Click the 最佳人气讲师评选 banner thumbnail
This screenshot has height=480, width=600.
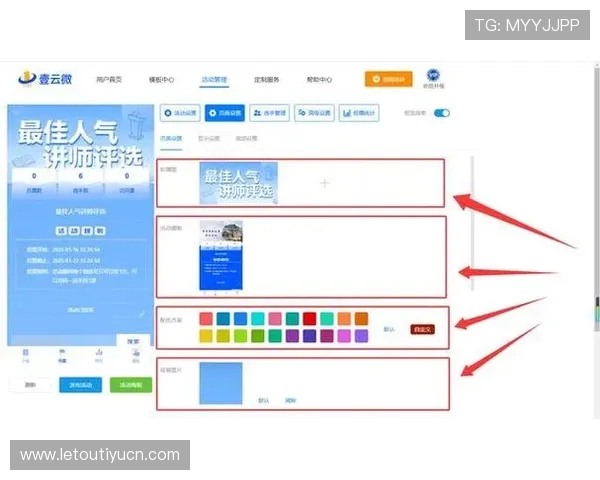238,183
